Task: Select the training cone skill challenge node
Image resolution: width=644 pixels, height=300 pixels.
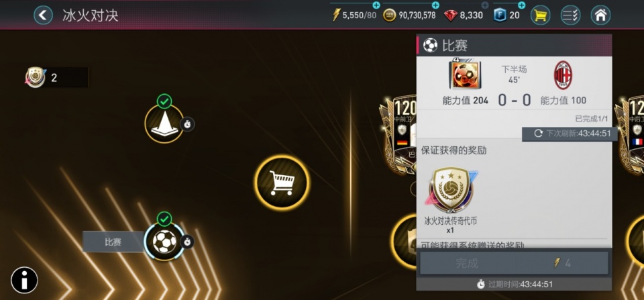Action: click(x=164, y=123)
